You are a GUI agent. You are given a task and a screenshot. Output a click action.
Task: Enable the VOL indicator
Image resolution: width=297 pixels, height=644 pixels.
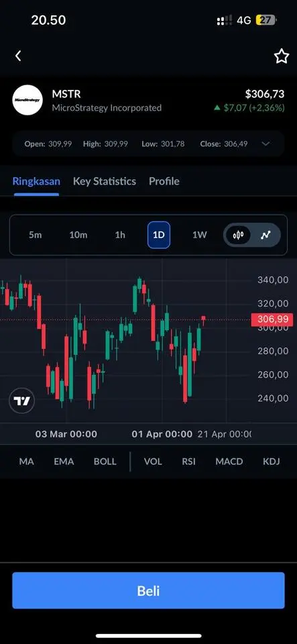(153, 462)
